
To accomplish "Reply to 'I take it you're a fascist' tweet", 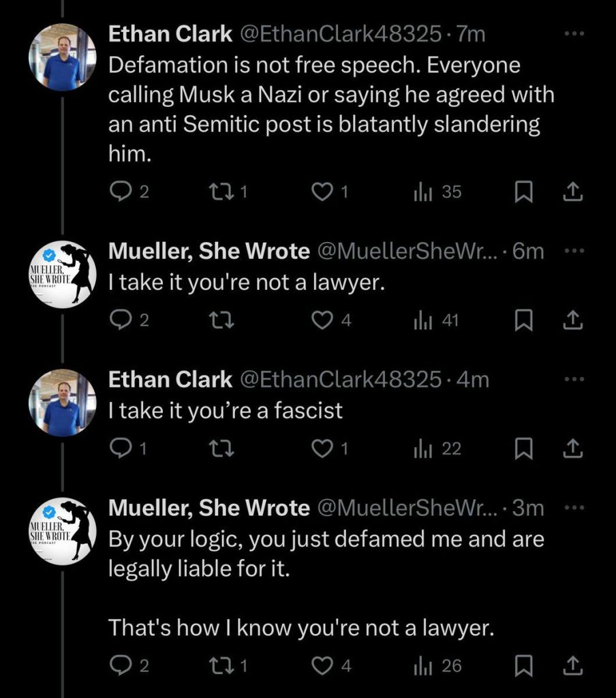I will tap(119, 449).
